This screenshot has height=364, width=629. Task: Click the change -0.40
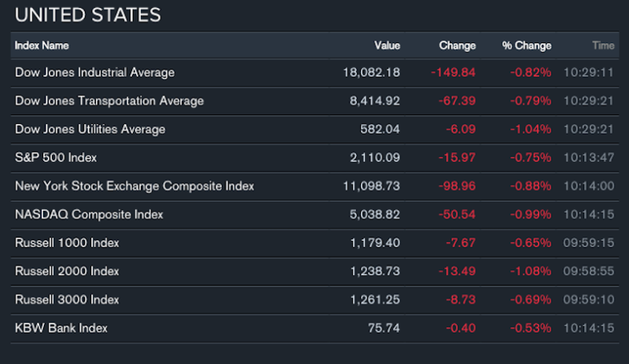[460, 328]
